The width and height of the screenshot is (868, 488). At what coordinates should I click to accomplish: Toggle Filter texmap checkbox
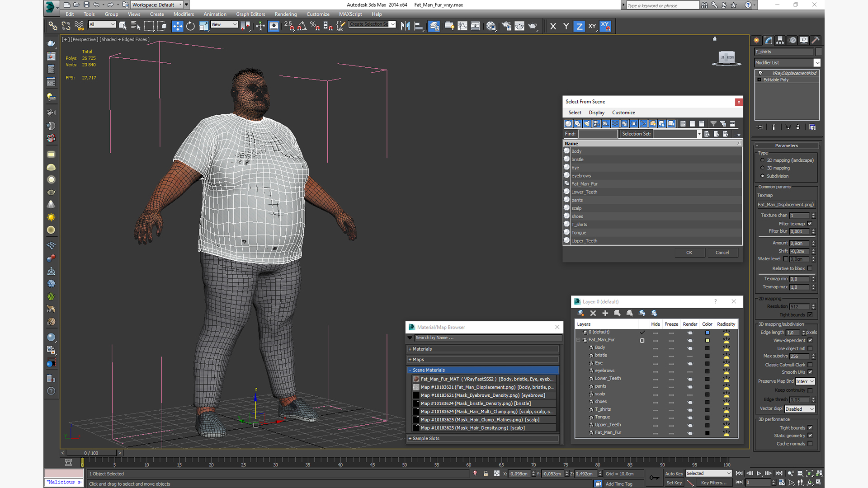pyautogui.click(x=810, y=224)
